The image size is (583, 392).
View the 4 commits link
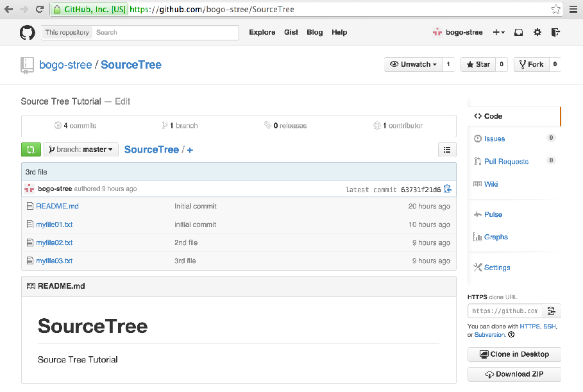[x=75, y=126]
